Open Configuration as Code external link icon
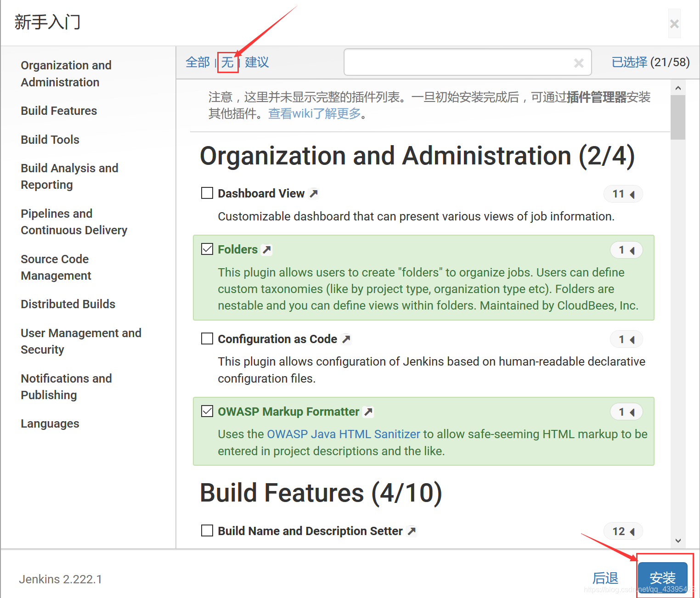Viewport: 700px width, 598px height. pos(346,339)
